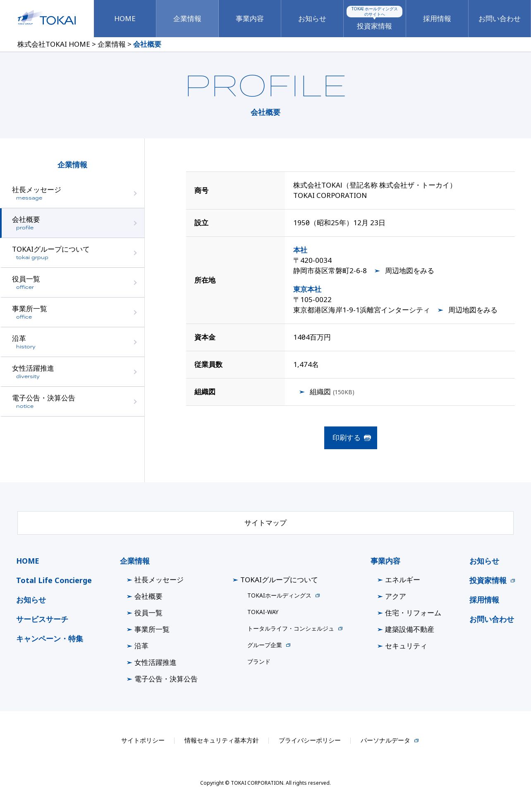This screenshot has width=531, height=812.
Task: Open ブランド footer link
Action: 258,662
